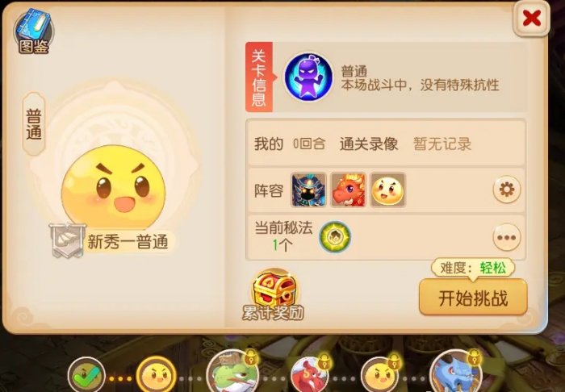The image size is (565, 392).
Task: Click the 关卡信息 red tab label
Action: click(259, 77)
